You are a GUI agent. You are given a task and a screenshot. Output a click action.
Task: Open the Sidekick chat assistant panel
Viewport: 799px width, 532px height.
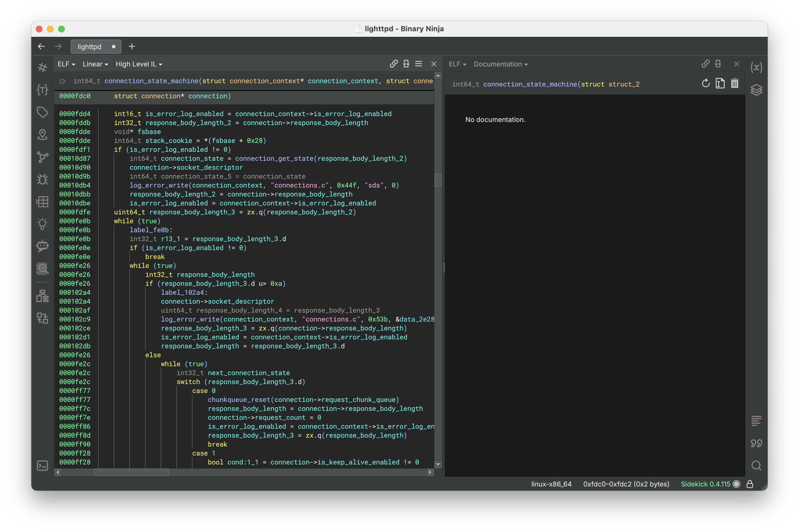point(42,246)
